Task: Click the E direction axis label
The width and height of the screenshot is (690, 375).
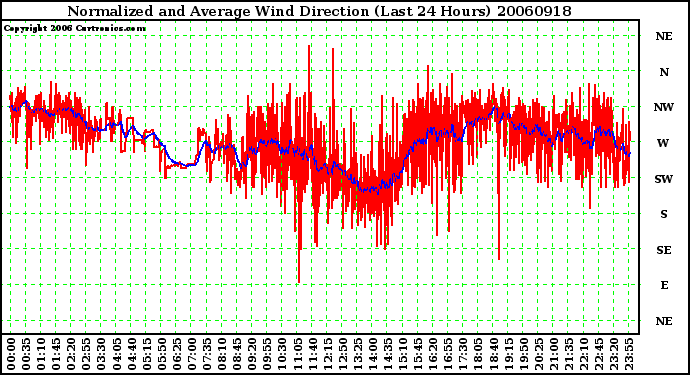Action: 664,285
